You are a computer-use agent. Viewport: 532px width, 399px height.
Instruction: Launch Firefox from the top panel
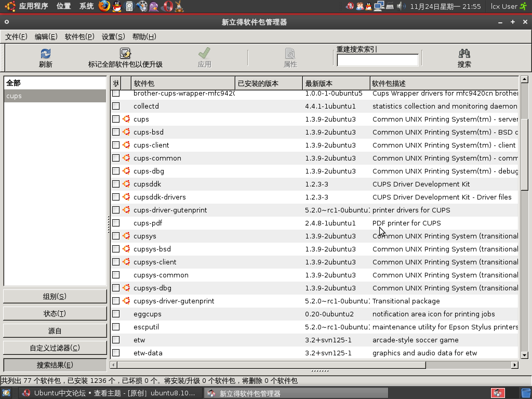click(104, 6)
